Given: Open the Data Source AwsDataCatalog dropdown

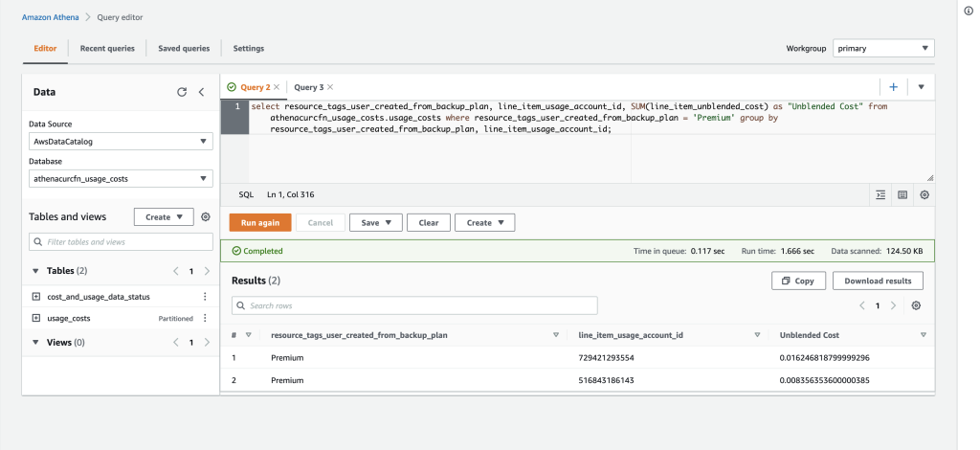Looking at the screenshot, I should click(121, 142).
